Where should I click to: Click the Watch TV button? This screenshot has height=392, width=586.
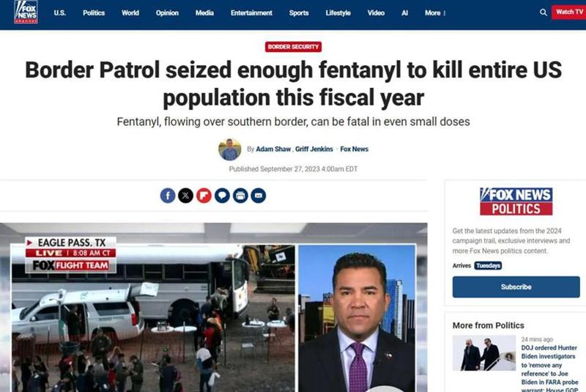(x=569, y=12)
